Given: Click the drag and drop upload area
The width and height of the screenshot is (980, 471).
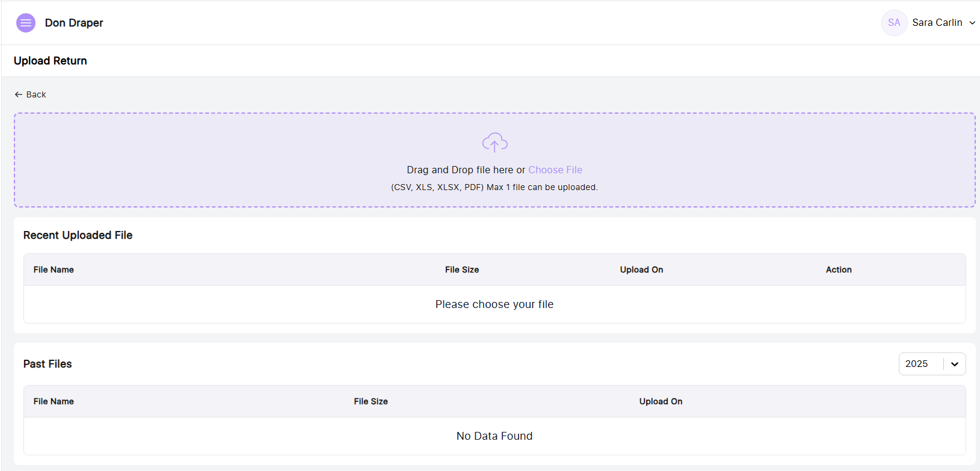Looking at the screenshot, I should pyautogui.click(x=301, y=160).
